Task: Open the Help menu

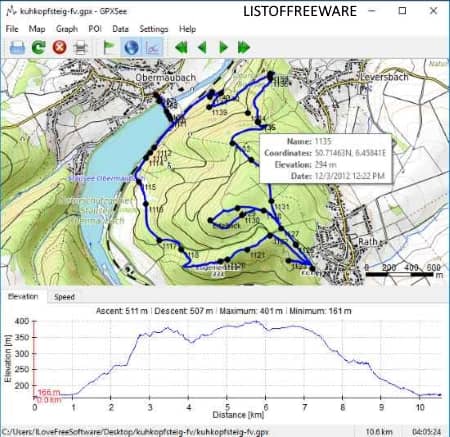Action: point(187,29)
